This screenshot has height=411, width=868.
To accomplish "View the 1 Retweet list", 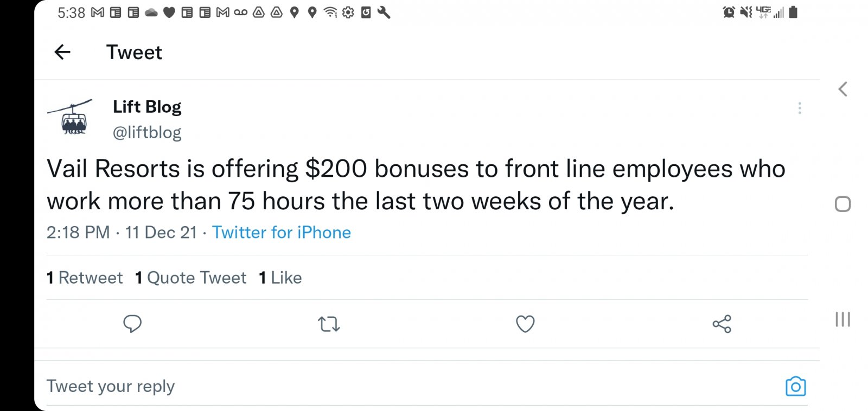I will pos(85,278).
